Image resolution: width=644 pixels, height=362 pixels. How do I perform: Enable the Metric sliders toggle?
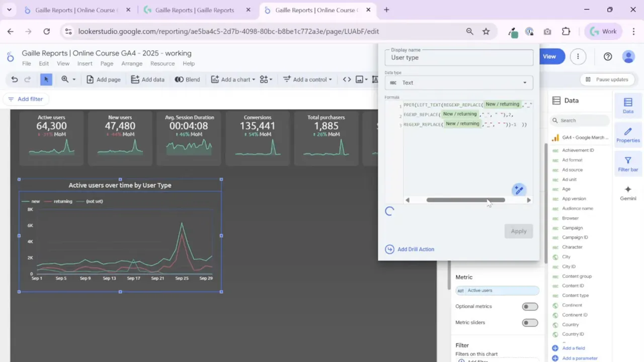coord(530,322)
